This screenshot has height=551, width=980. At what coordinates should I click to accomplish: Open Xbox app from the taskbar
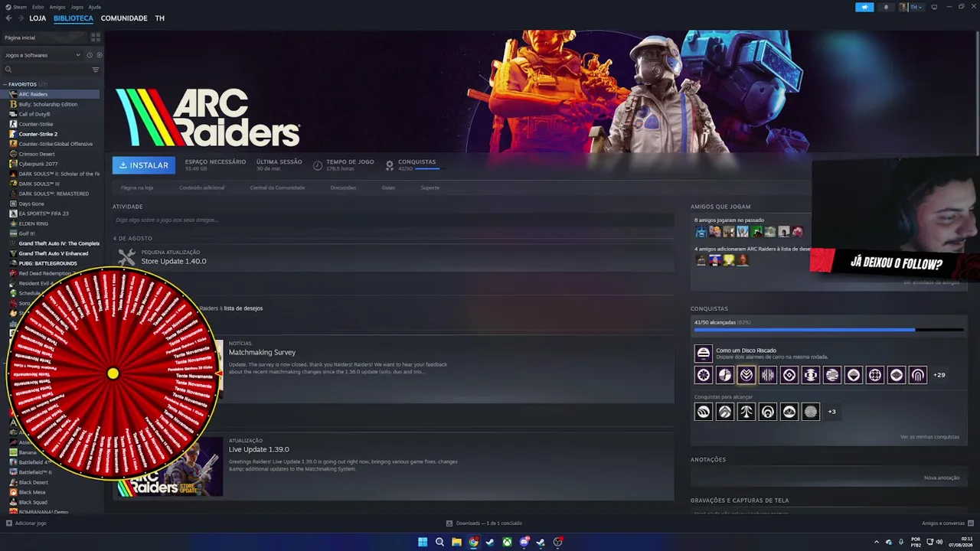pyautogui.click(x=507, y=542)
